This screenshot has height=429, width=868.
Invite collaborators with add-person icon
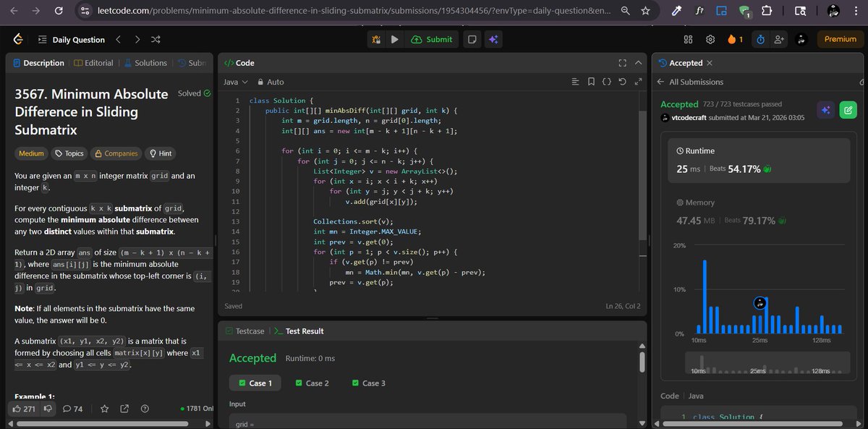[778, 40]
